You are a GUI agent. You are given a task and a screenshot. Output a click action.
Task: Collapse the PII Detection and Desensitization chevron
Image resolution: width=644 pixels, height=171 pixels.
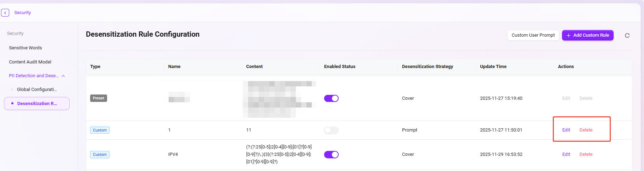coord(63,76)
